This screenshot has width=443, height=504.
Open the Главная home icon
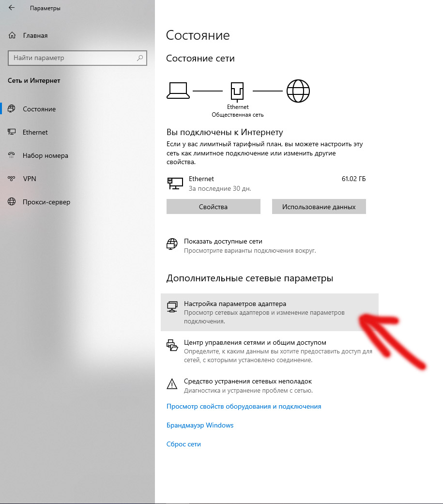coord(12,35)
